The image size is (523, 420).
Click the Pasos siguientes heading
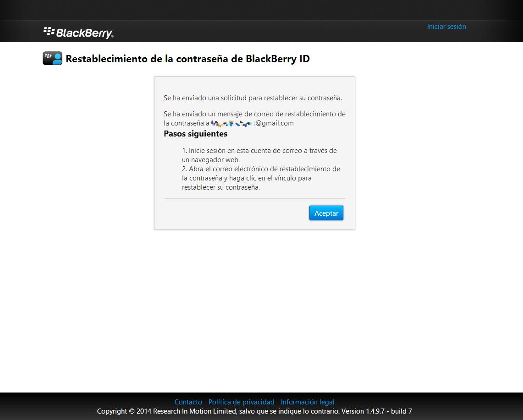click(x=195, y=134)
